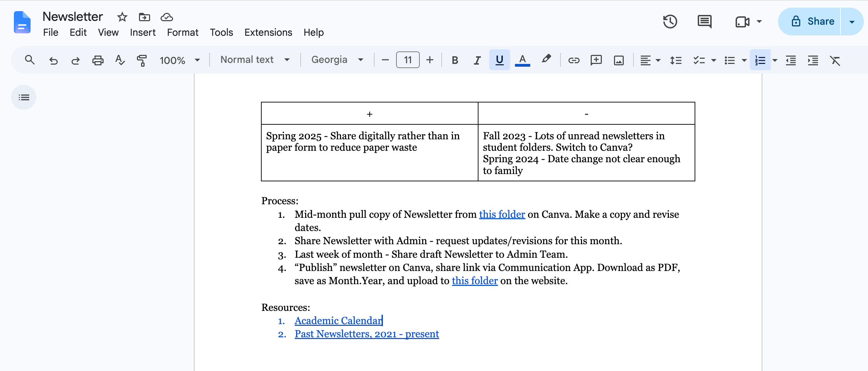Open line and paragraph spacing

pyautogui.click(x=676, y=60)
